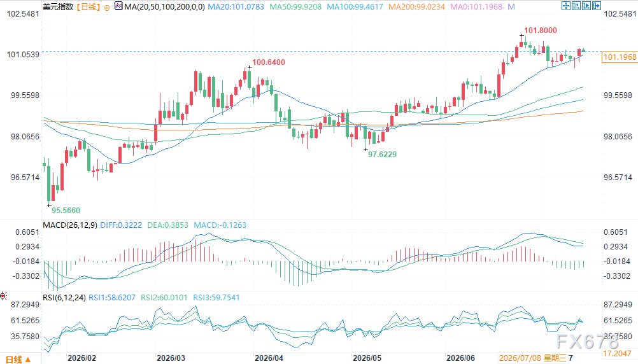Screen dimensions: 638x364
Task: Click the RSI(6,12,24) indicator label
Action: point(64,298)
